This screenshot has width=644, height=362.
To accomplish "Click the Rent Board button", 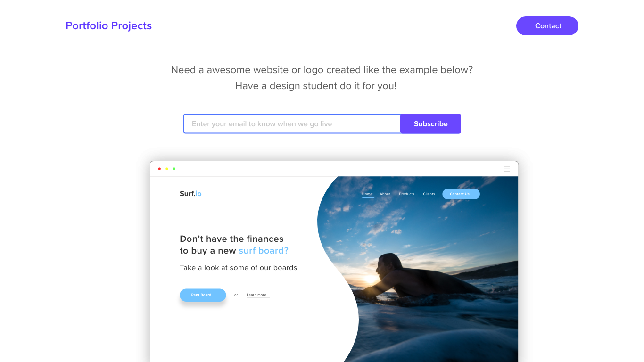I will click(203, 295).
